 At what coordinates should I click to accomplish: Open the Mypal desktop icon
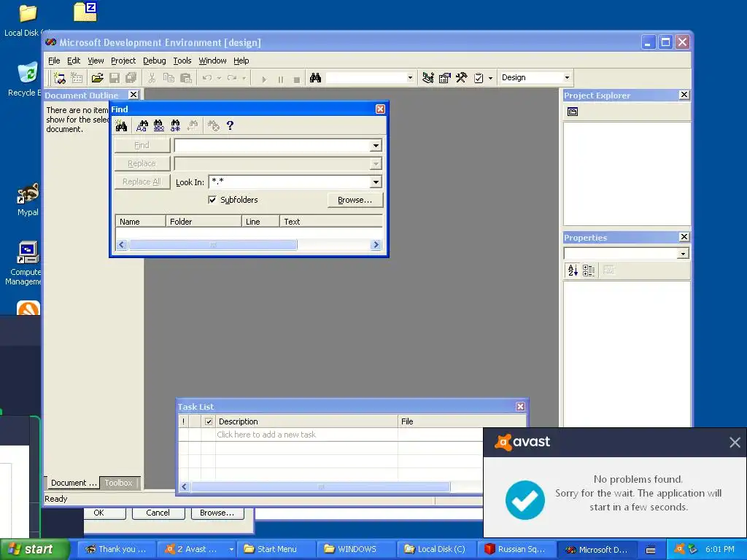[x=28, y=200]
